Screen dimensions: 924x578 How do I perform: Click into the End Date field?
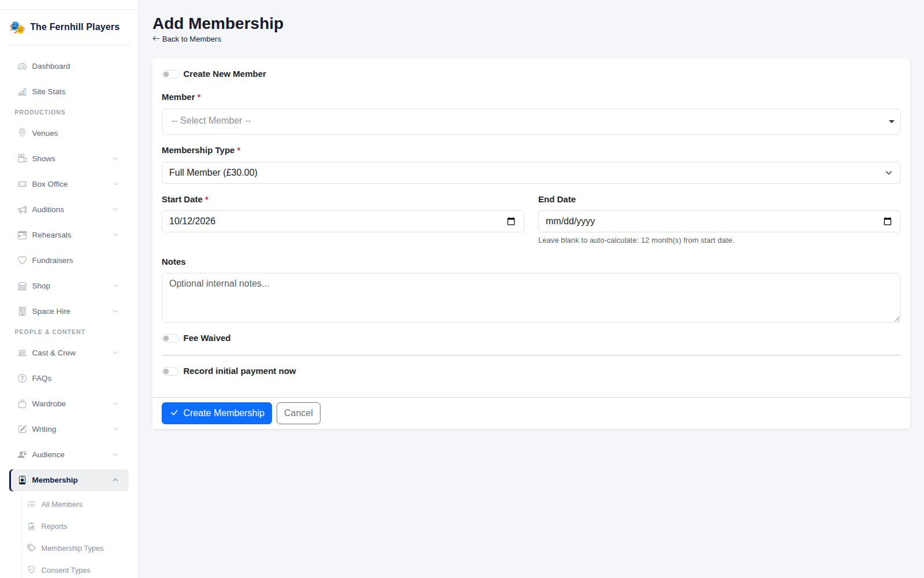[x=720, y=221]
